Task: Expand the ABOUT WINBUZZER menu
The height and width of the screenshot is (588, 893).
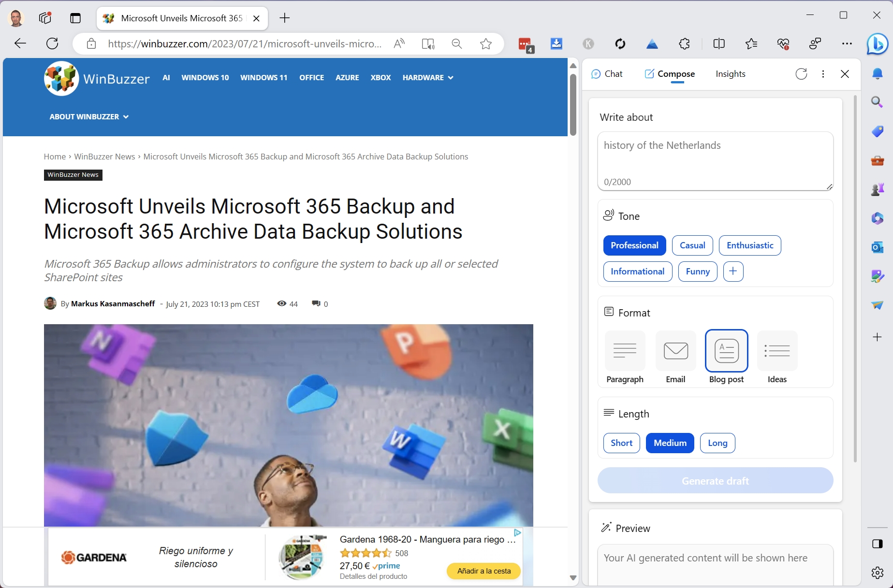Action: (x=88, y=116)
